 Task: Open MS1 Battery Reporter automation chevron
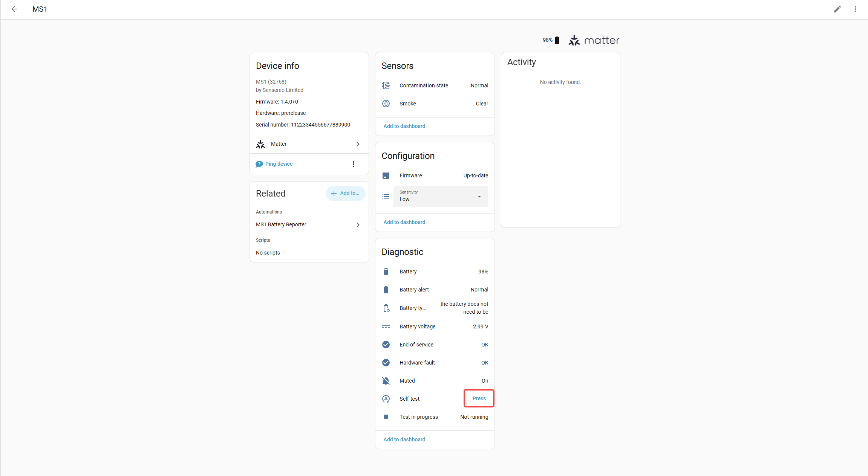click(x=358, y=225)
